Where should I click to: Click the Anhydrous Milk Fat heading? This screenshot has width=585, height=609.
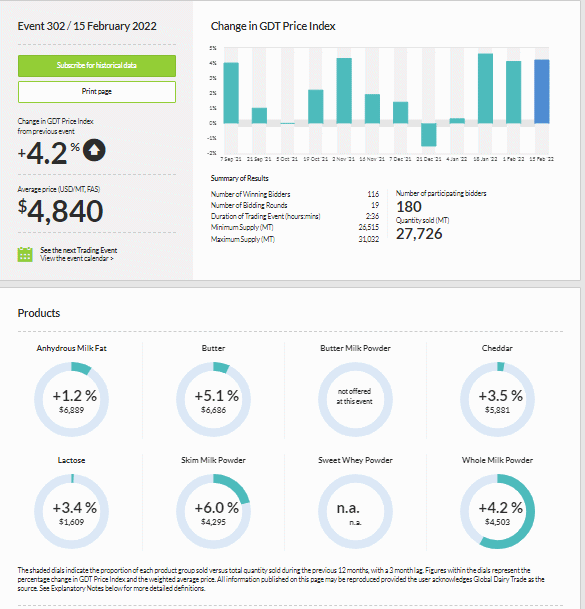pos(71,348)
